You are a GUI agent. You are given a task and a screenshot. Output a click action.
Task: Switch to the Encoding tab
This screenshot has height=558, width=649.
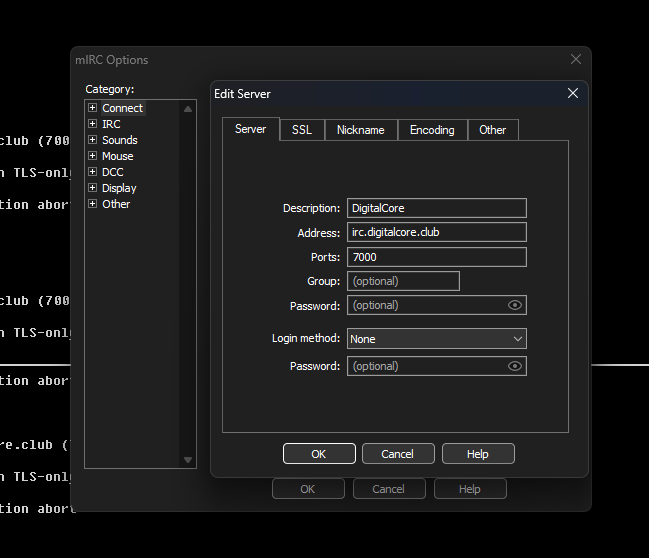coord(432,130)
